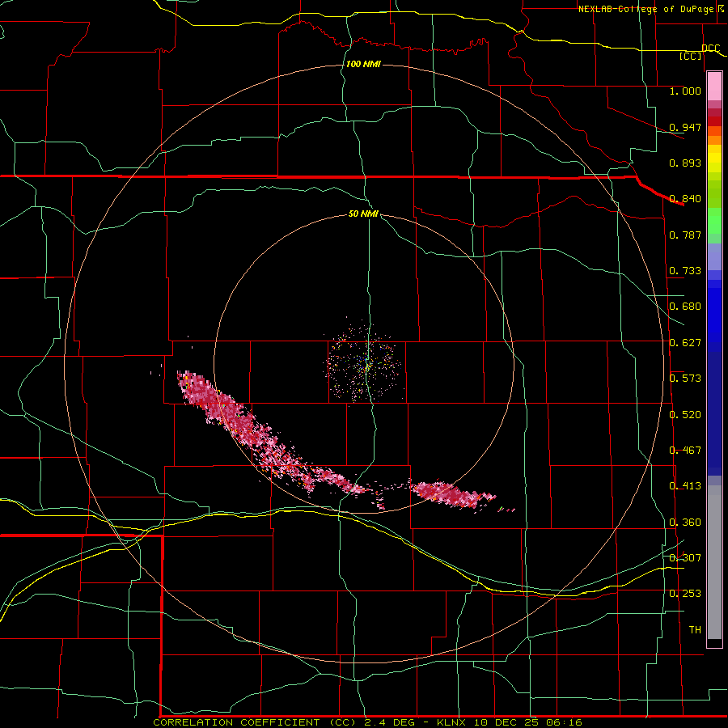Select the 100 NMI range ring label
This screenshot has width=728, height=728.
point(363,64)
